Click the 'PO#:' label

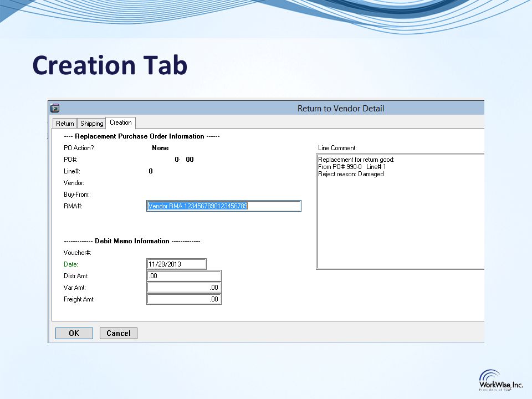click(70, 160)
